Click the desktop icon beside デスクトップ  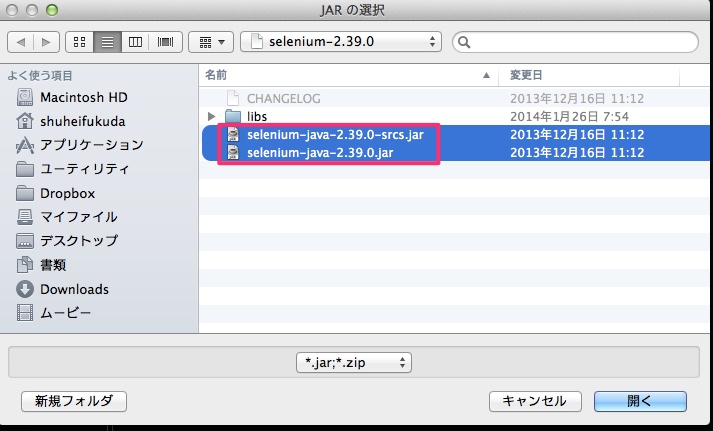[25, 241]
